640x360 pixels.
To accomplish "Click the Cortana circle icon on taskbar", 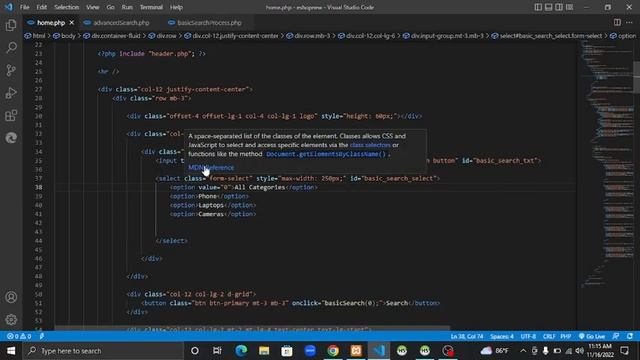I will click(x=195, y=351).
